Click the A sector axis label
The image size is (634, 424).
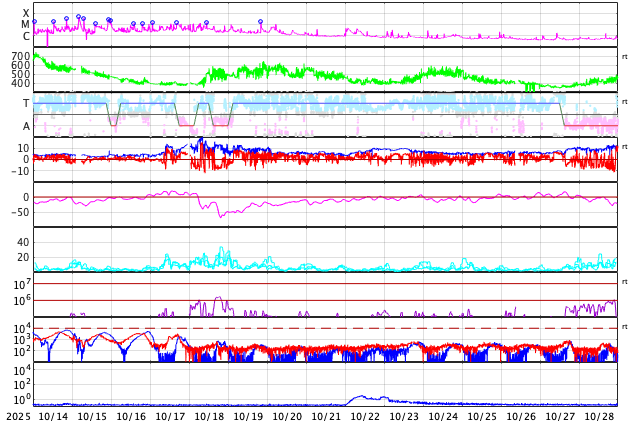(x=26, y=126)
